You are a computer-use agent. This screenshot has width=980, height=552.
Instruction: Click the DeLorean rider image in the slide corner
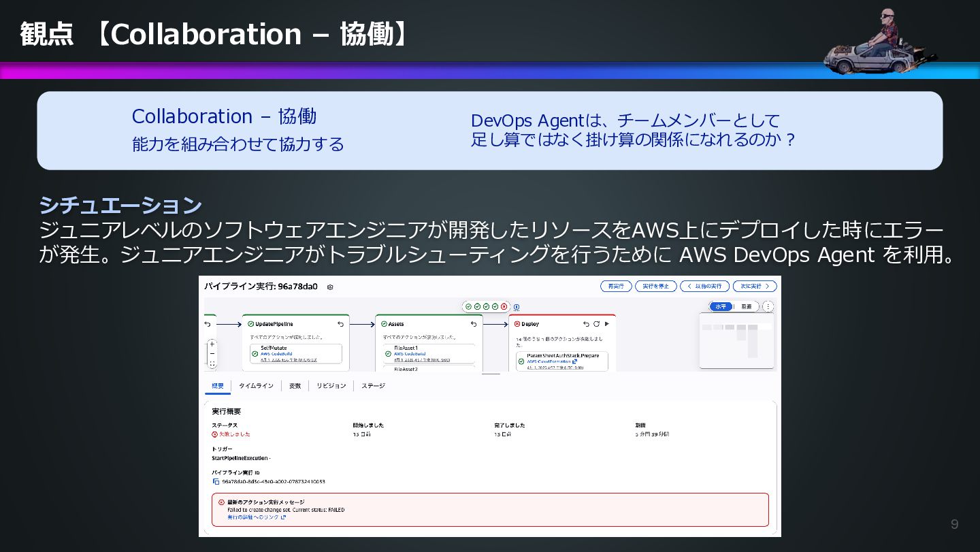click(881, 41)
